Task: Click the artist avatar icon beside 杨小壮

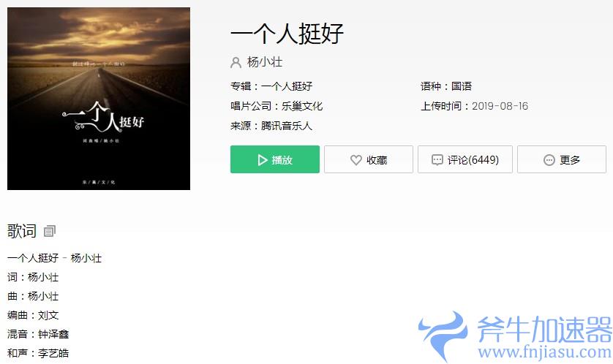Action: [236, 62]
